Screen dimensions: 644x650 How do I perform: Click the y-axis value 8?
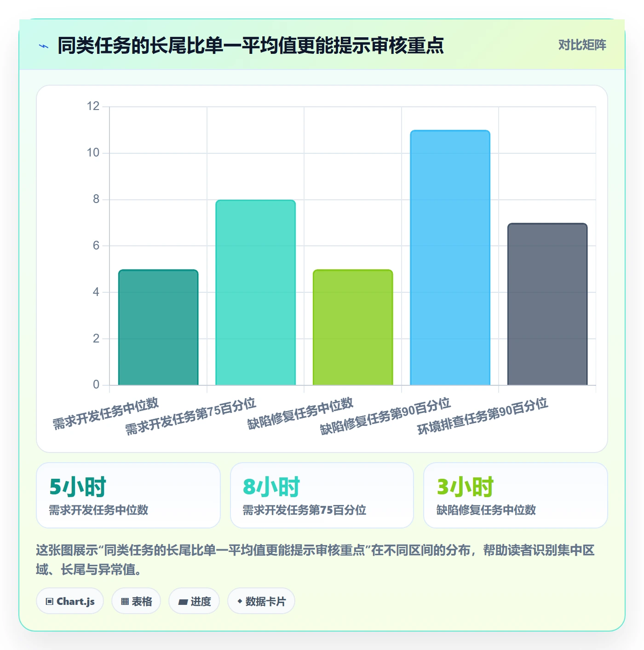pyautogui.click(x=96, y=199)
